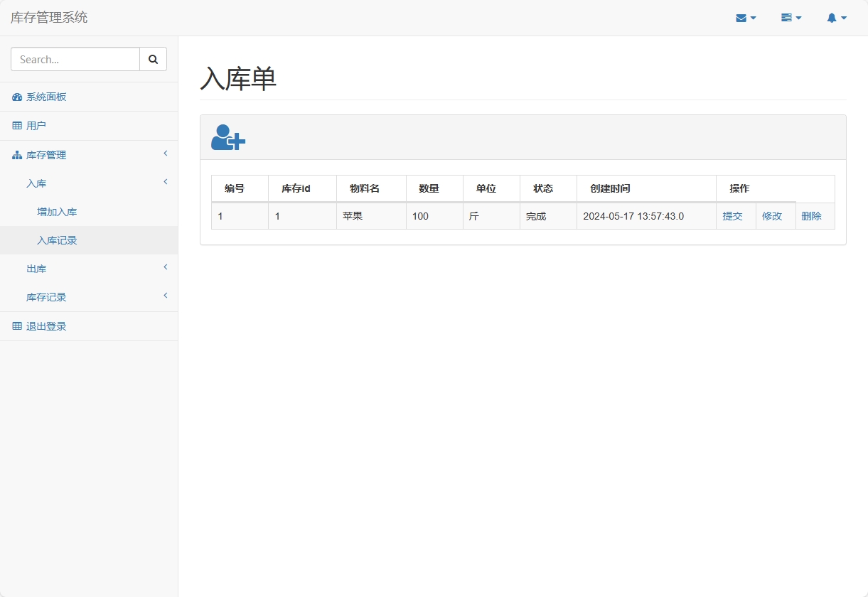Open the messages envelope icon

coord(741,17)
